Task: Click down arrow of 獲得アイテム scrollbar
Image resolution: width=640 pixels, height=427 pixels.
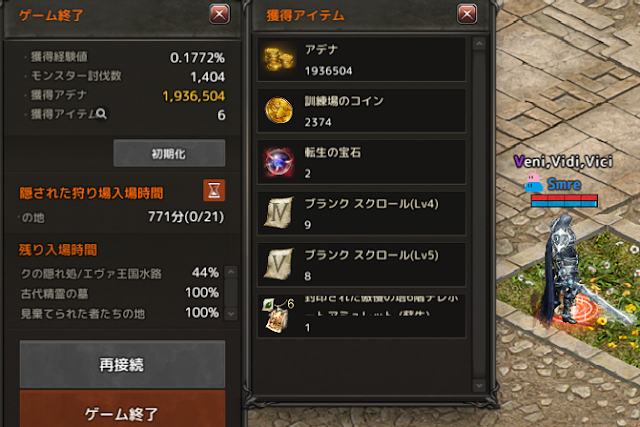Action: pyautogui.click(x=479, y=385)
